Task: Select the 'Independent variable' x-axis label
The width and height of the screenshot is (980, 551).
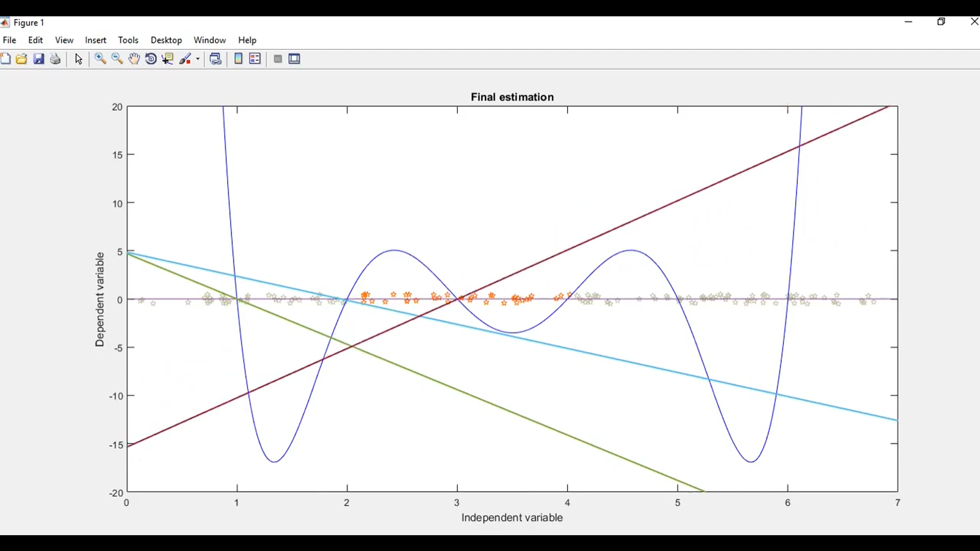Action: (512, 518)
